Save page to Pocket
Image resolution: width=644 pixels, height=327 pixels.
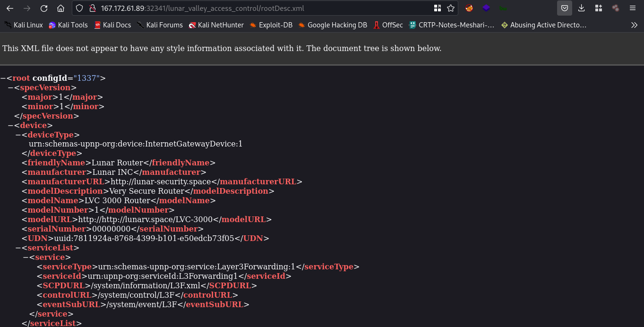(565, 8)
